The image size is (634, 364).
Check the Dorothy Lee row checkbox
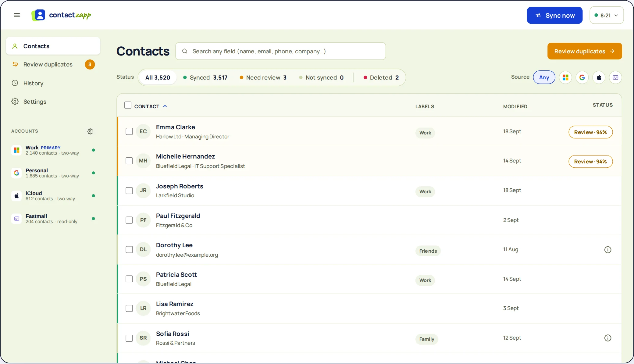(129, 249)
